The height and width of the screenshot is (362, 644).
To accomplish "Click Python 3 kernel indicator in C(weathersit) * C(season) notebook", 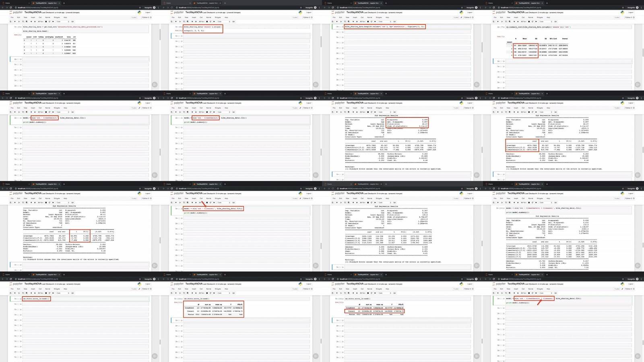I will pos(630,289).
